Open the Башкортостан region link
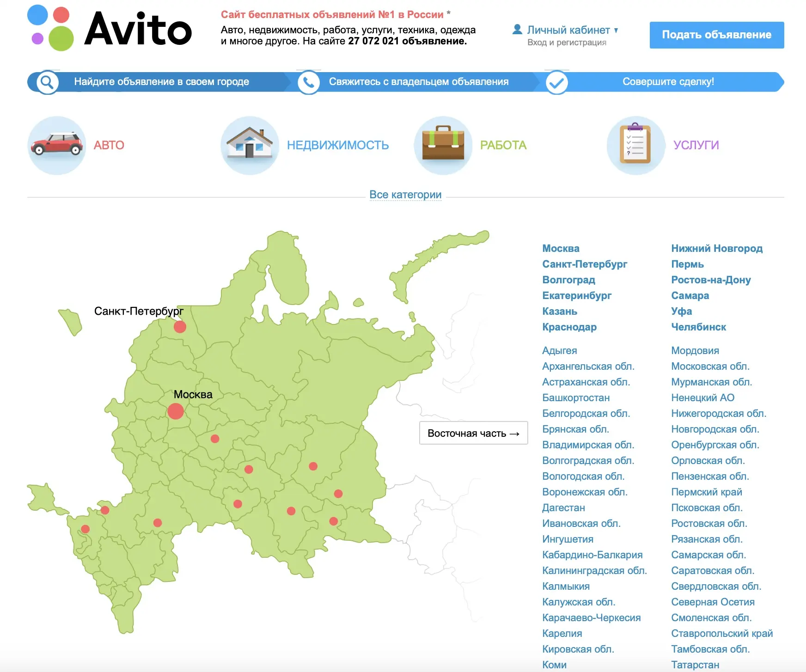Image resolution: width=806 pixels, height=672 pixels. [x=575, y=397]
